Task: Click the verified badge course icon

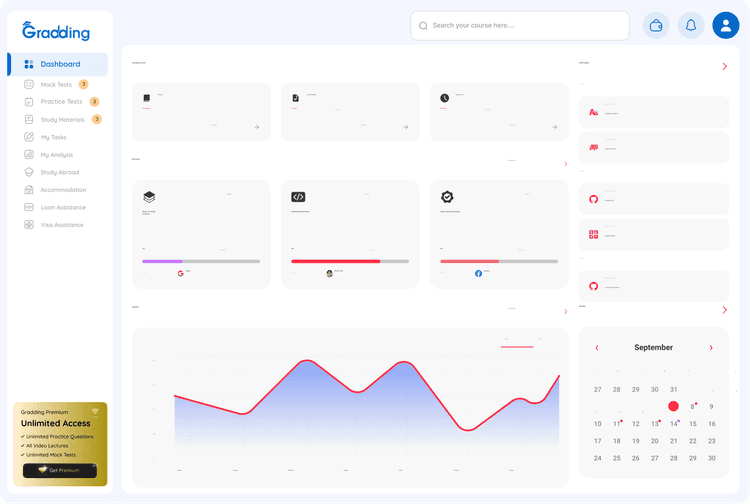Action: (x=447, y=197)
